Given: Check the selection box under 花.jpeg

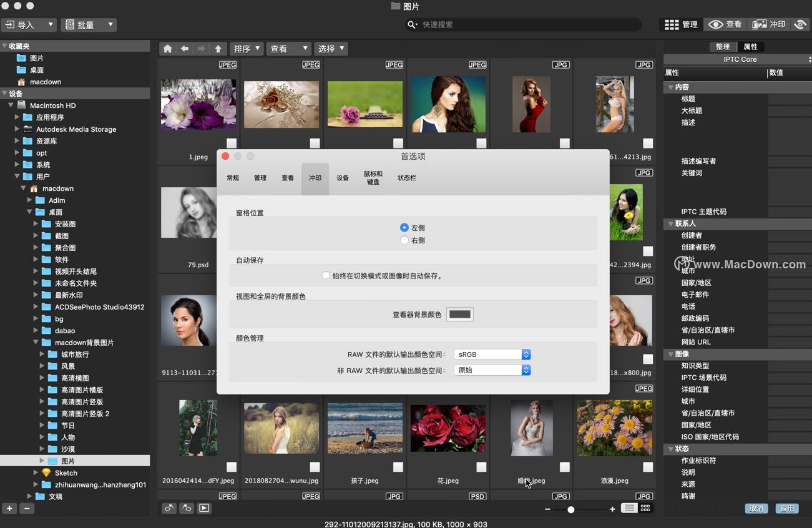Looking at the screenshot, I should tap(481, 466).
